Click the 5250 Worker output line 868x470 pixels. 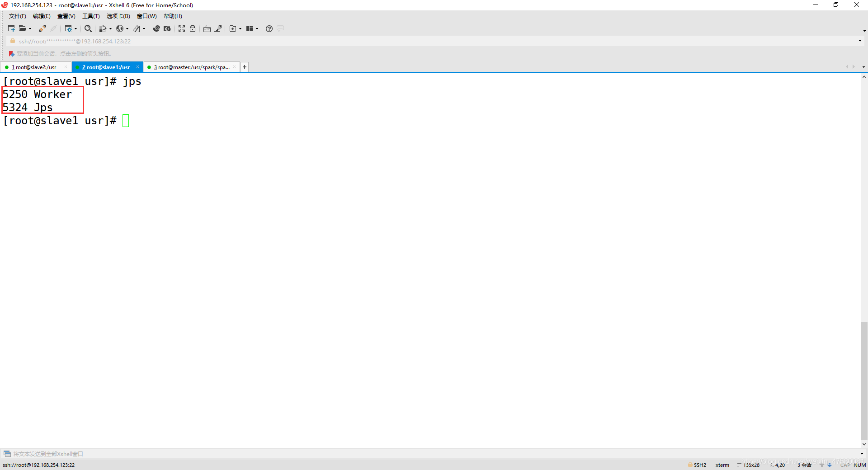[x=37, y=94]
